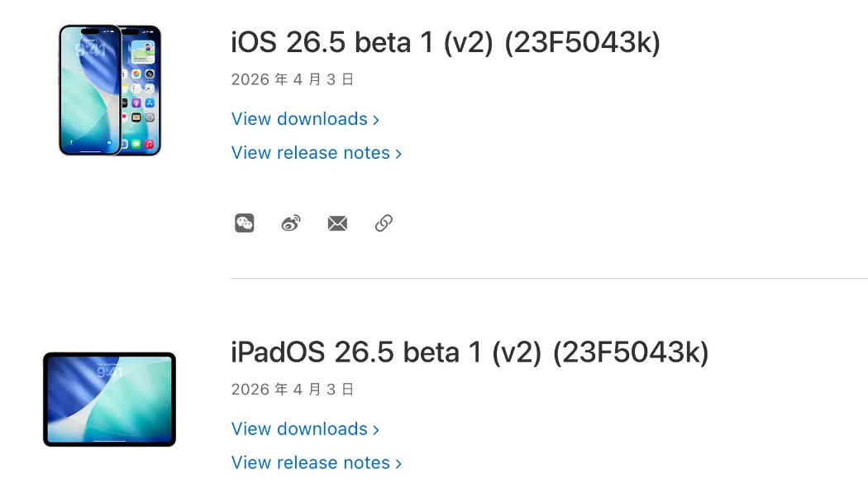The width and height of the screenshot is (868, 488).
Task: Click chevron beside iPadOS View downloads
Action: tap(376, 430)
